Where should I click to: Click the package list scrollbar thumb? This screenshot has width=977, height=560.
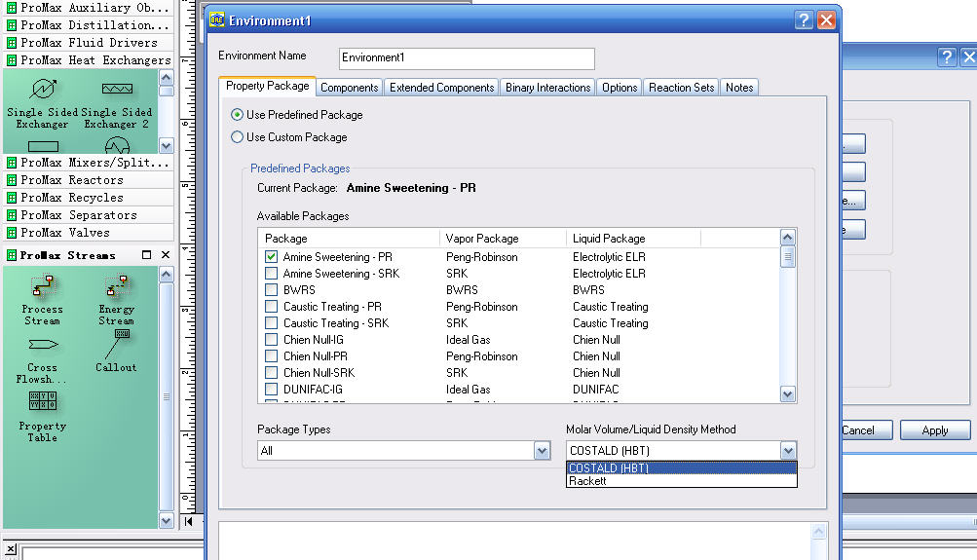pyautogui.click(x=788, y=257)
